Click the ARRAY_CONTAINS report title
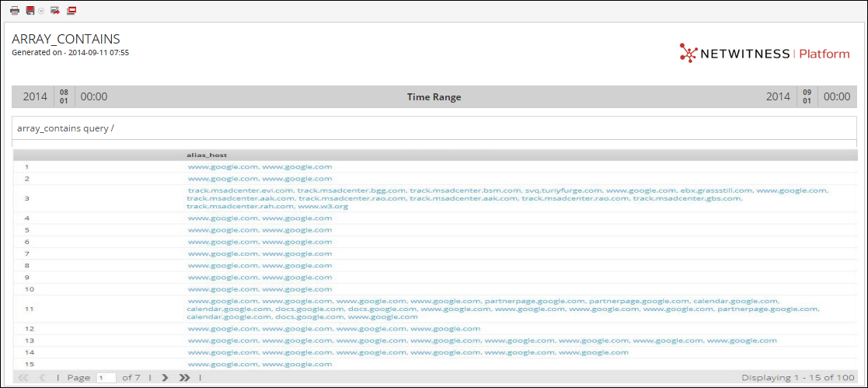Viewport: 868px width, 388px height. (66, 39)
